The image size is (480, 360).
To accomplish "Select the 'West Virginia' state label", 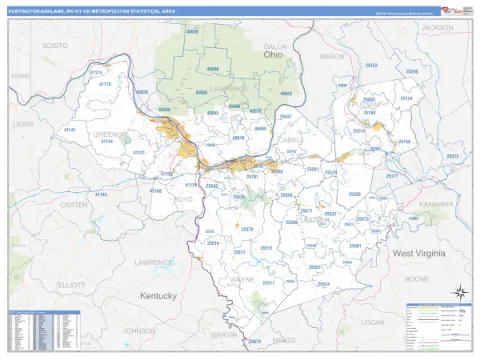I will pos(419,253).
